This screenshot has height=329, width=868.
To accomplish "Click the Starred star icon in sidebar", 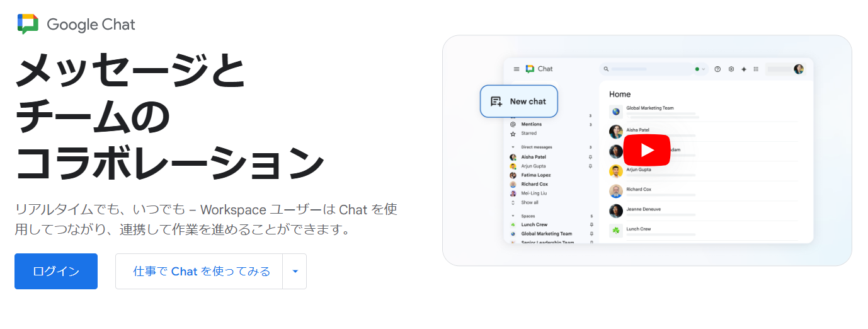I will (x=513, y=134).
